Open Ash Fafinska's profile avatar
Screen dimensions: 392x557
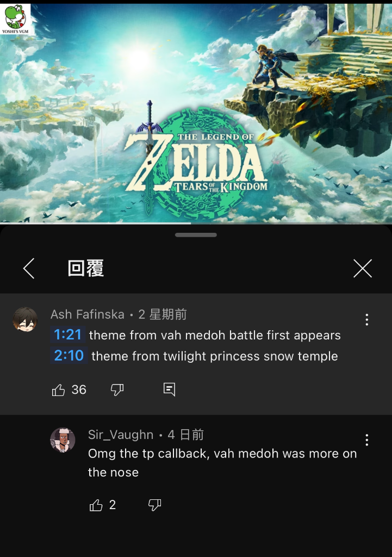pos(25,319)
